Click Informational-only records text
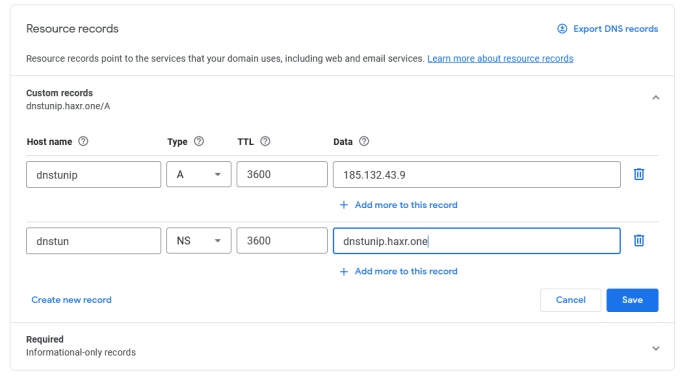Screen dimensions: 680x377 coord(81,352)
